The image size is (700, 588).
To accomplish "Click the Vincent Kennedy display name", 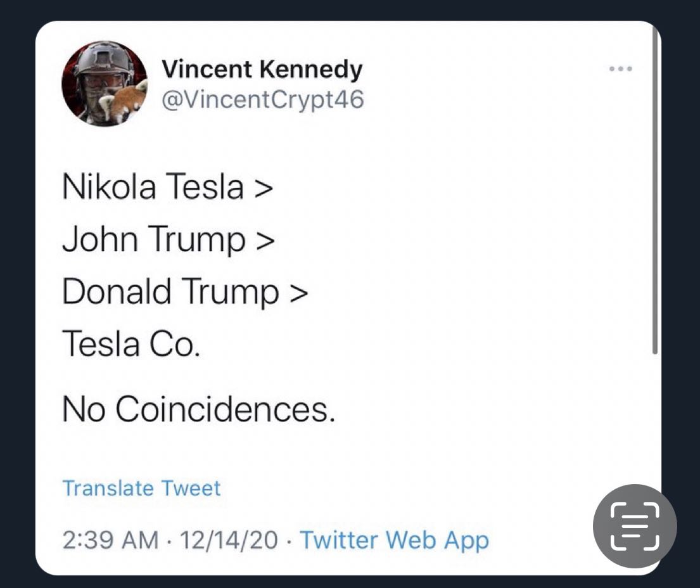I will coord(262,69).
